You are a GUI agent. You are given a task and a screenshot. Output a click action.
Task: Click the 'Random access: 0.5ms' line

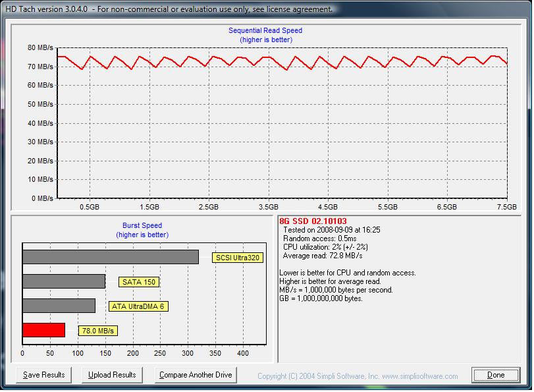[x=320, y=238]
